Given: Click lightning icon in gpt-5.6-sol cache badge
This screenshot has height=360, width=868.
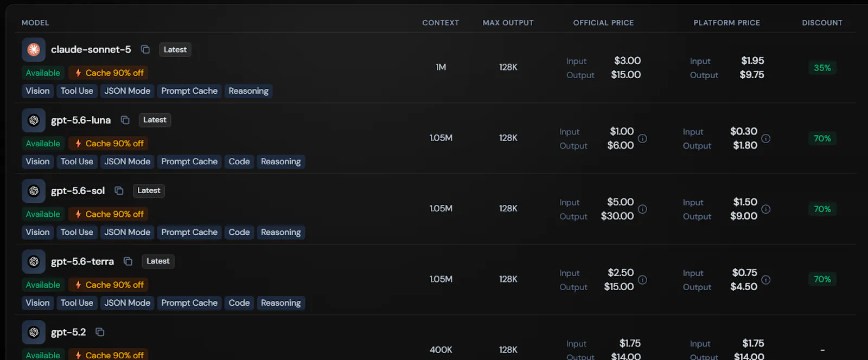Looking at the screenshot, I should [78, 214].
